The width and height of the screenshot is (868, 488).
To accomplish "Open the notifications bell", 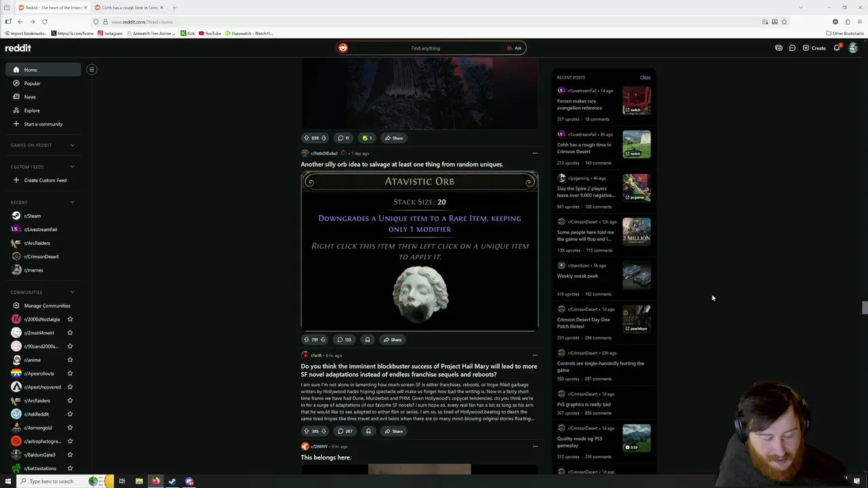I will pyautogui.click(x=837, y=48).
